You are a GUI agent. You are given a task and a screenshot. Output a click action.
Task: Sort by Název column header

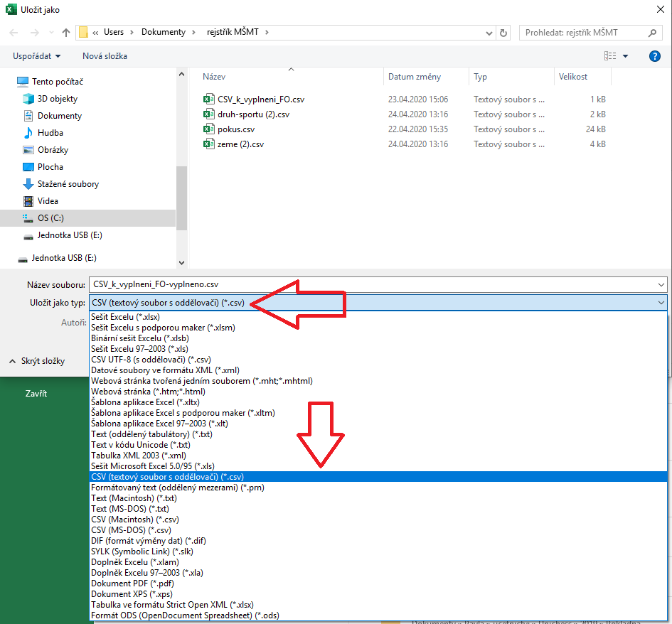click(214, 77)
